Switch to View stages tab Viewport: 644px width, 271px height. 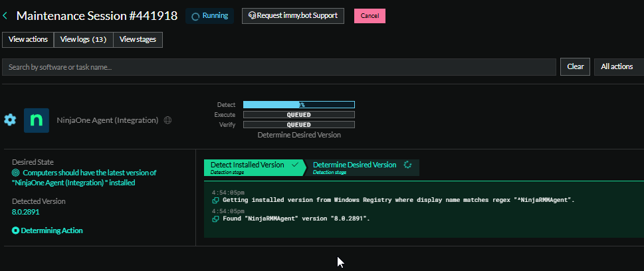point(138,40)
